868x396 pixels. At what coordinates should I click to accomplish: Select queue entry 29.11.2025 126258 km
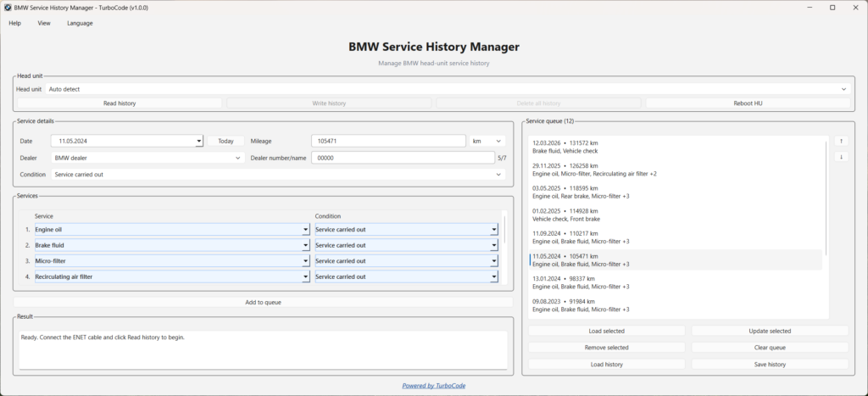675,170
